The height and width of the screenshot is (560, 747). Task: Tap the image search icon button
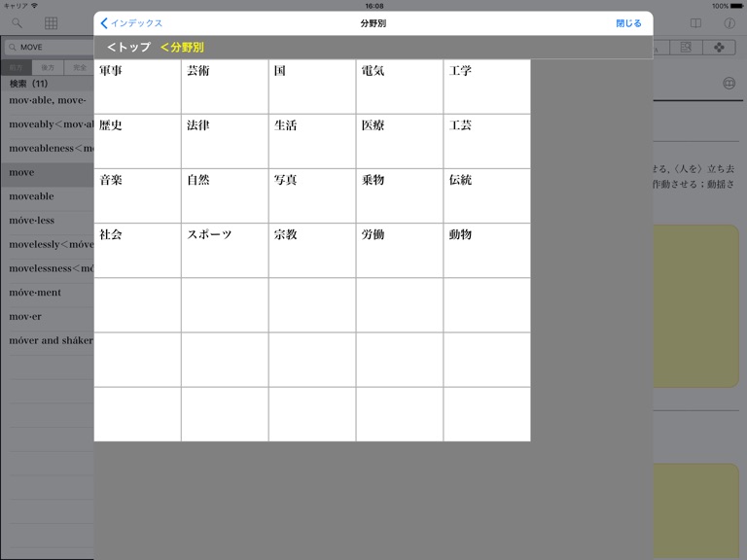[686, 47]
